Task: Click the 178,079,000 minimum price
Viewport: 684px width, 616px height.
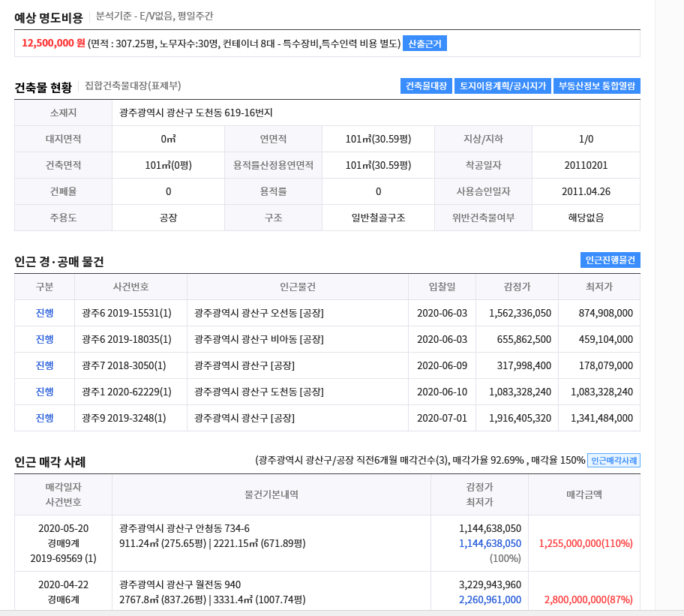Action: coord(605,365)
